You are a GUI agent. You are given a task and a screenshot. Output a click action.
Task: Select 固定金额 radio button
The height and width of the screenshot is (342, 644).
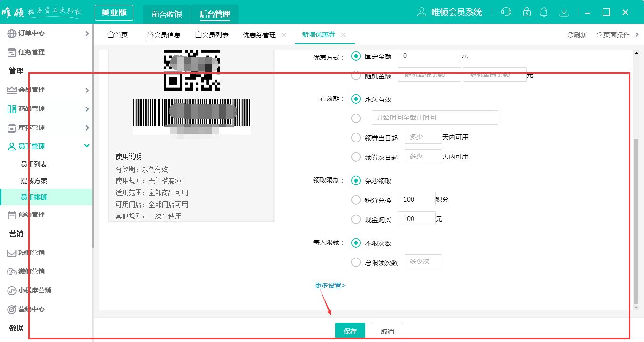(x=356, y=56)
